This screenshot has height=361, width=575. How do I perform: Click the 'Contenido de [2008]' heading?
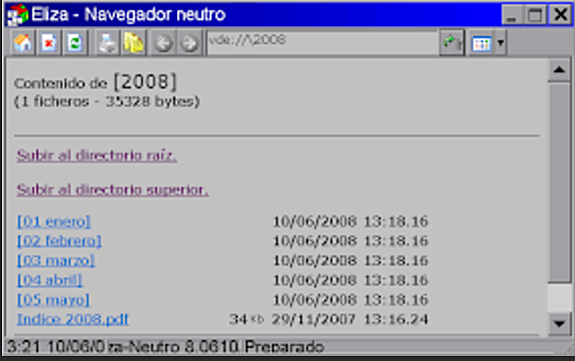point(95,82)
